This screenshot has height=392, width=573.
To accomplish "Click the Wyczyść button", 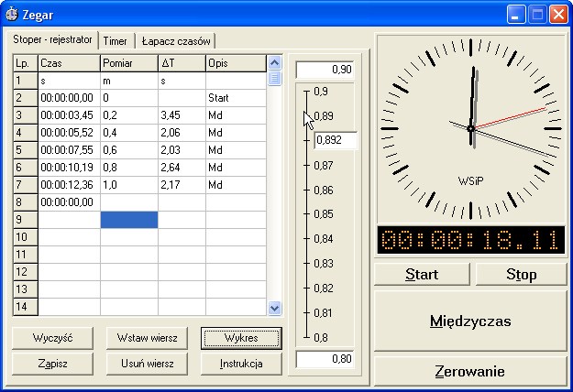I will (52, 338).
